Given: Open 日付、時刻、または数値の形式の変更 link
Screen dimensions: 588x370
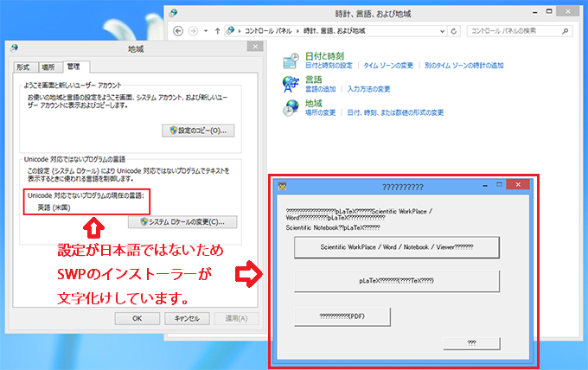Looking at the screenshot, I should [395, 113].
